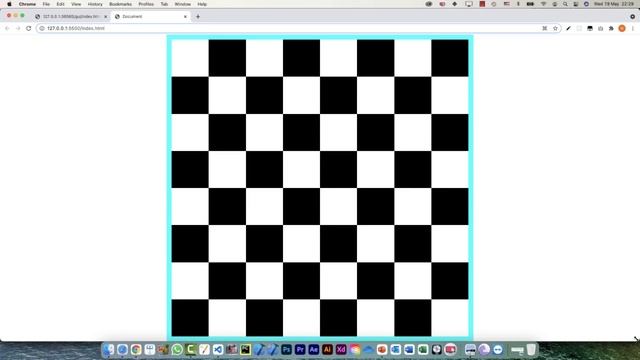Open Finder from the dock

click(109, 350)
